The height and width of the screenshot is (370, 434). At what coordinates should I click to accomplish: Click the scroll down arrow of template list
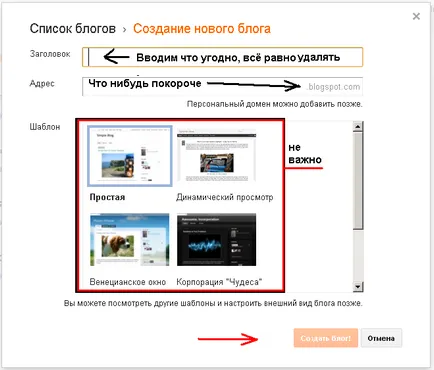358,286
